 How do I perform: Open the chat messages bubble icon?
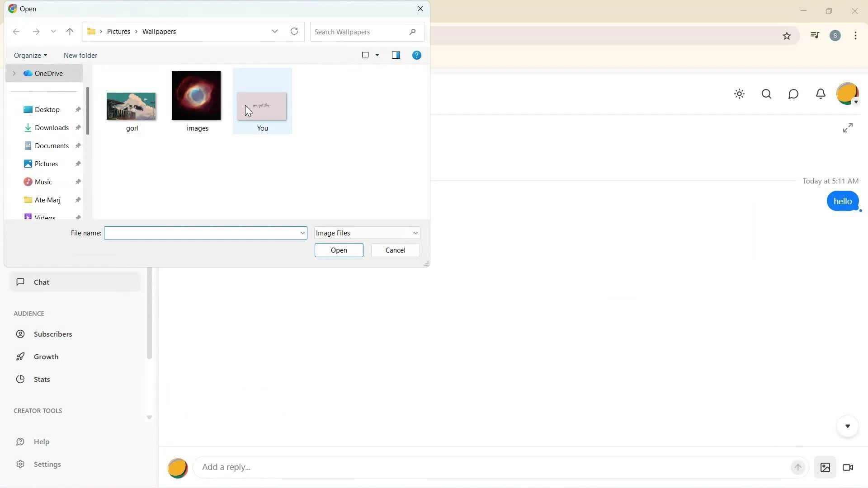(794, 94)
